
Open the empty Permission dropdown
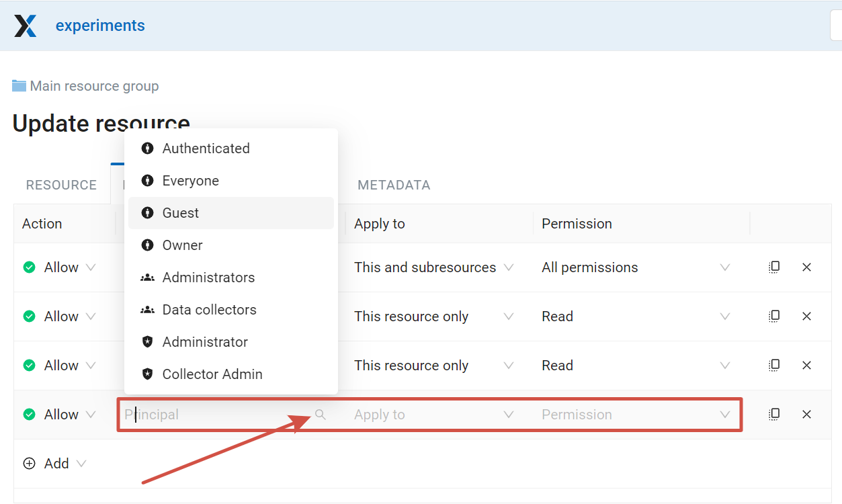(636, 415)
